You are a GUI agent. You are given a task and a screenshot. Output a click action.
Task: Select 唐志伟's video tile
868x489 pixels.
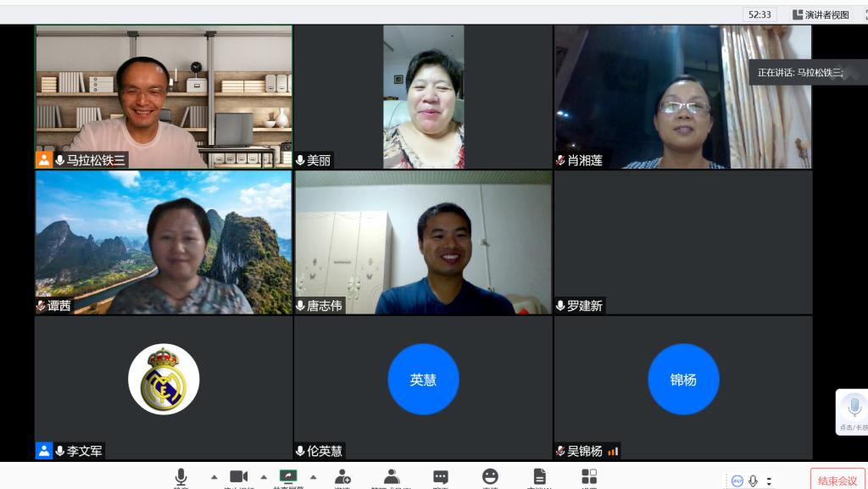click(x=423, y=242)
